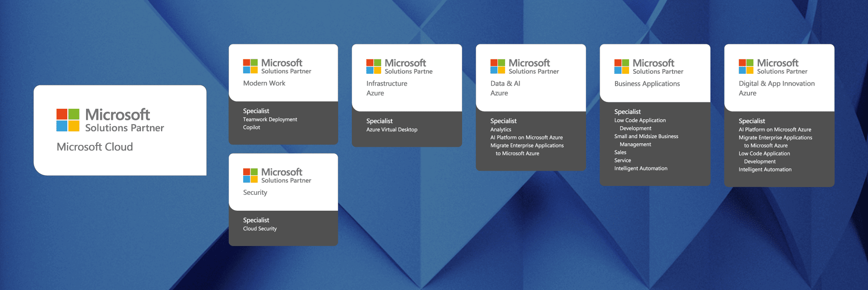Viewport: 868px width, 290px height.
Task: Click the Microsoft logo on Infrastructure Azure badge
Action: click(374, 67)
